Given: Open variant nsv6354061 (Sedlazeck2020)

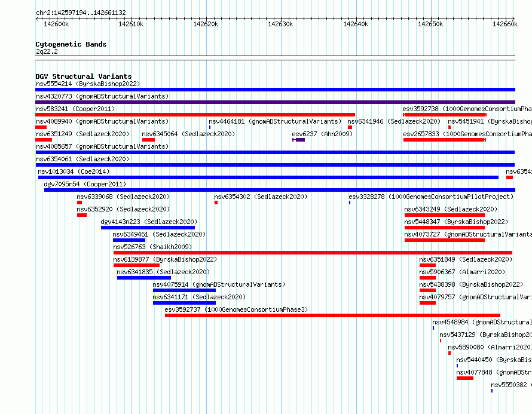Looking at the screenshot, I should pos(82,159).
